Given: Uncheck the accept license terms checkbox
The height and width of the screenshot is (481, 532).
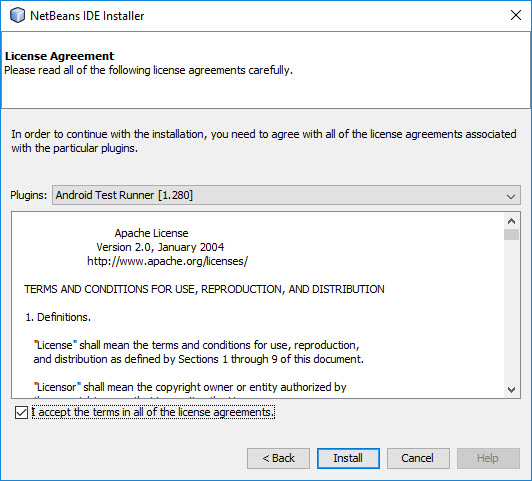Looking at the screenshot, I should 21,412.
